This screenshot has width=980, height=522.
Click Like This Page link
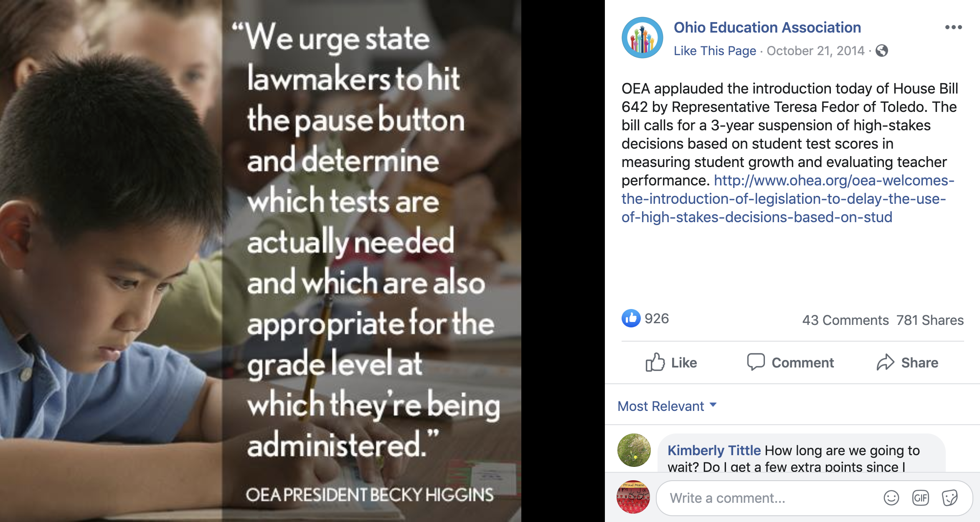point(715,51)
